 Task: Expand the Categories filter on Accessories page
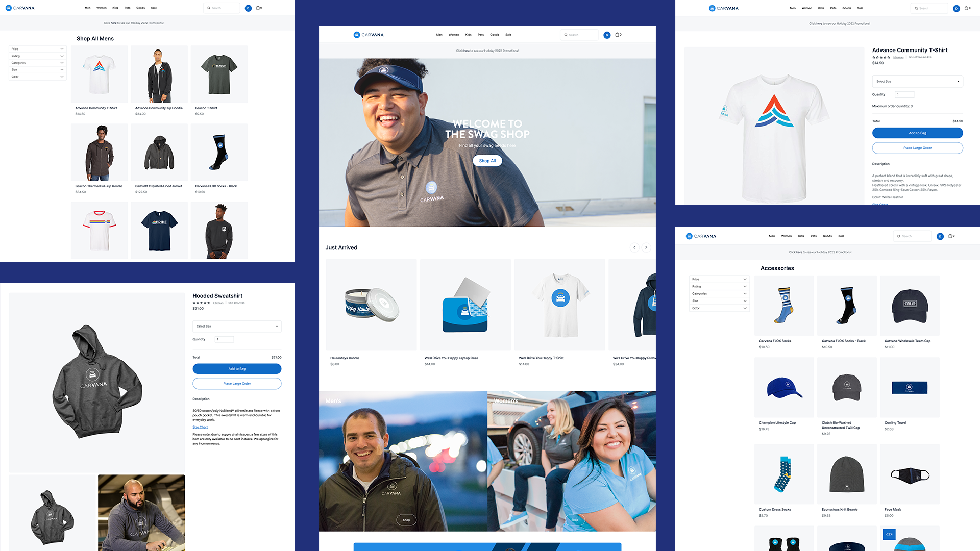coord(719,294)
